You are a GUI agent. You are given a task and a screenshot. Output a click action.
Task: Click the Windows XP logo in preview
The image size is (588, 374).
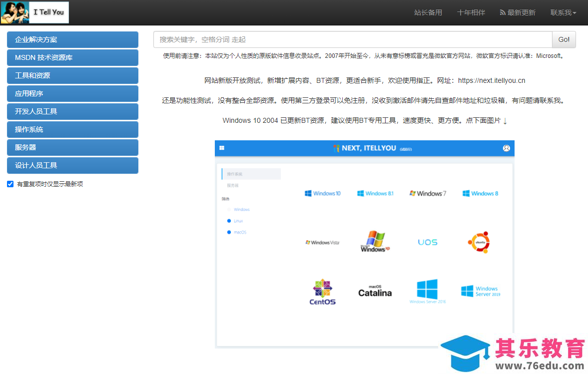(x=375, y=241)
